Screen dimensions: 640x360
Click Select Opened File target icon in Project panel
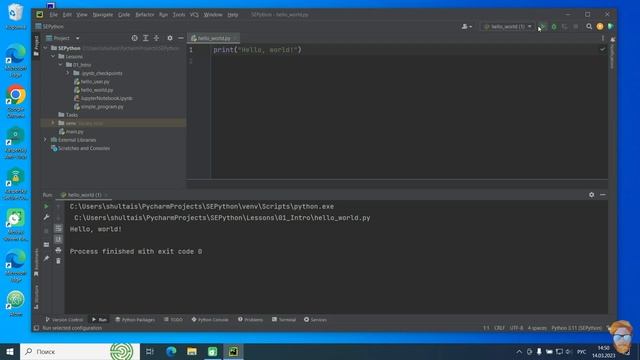pos(135,38)
